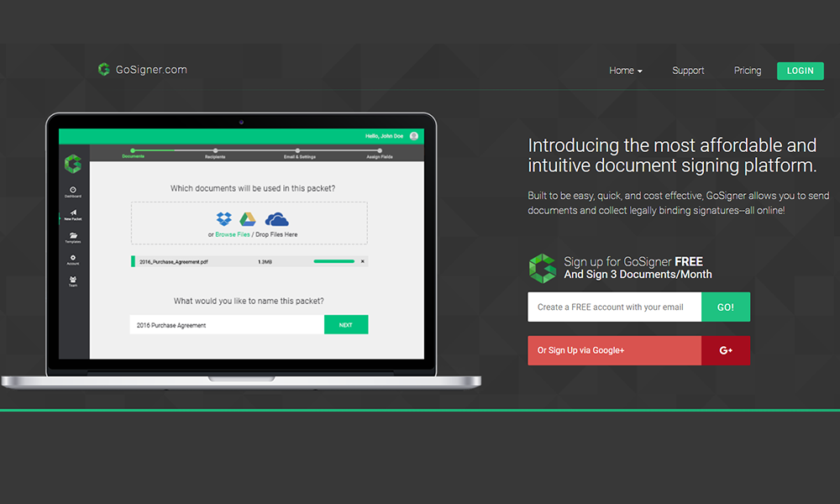Expand the Home dropdown menu
840x504 pixels.
626,71
